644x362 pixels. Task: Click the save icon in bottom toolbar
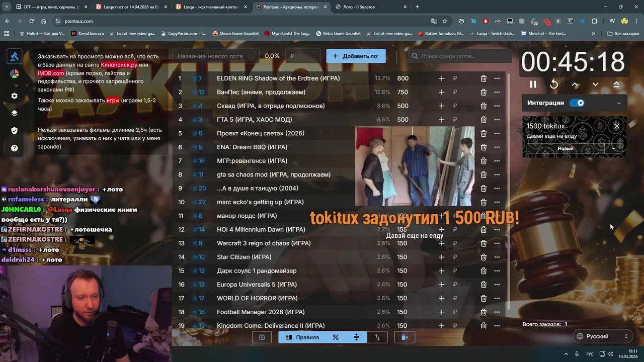pos(262,337)
